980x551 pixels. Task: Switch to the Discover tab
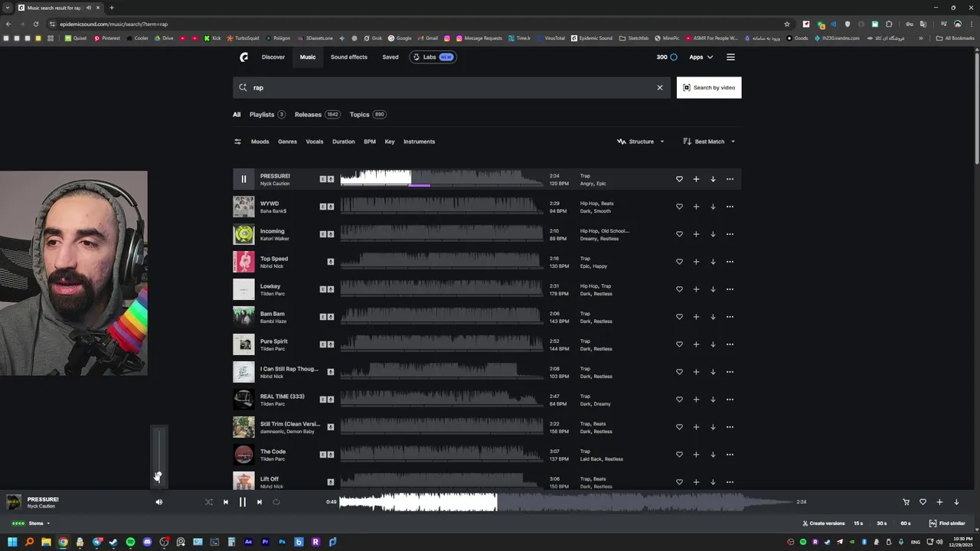click(273, 57)
